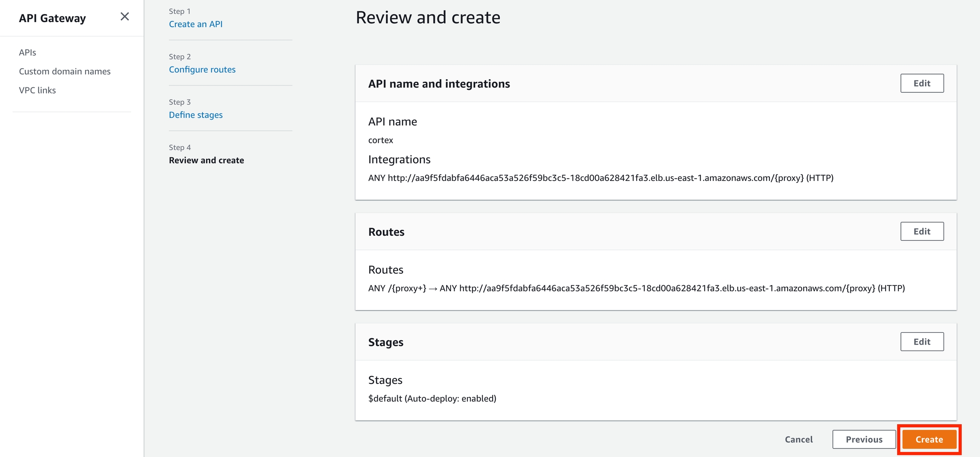Go to Custom domain names

pyautogui.click(x=65, y=71)
